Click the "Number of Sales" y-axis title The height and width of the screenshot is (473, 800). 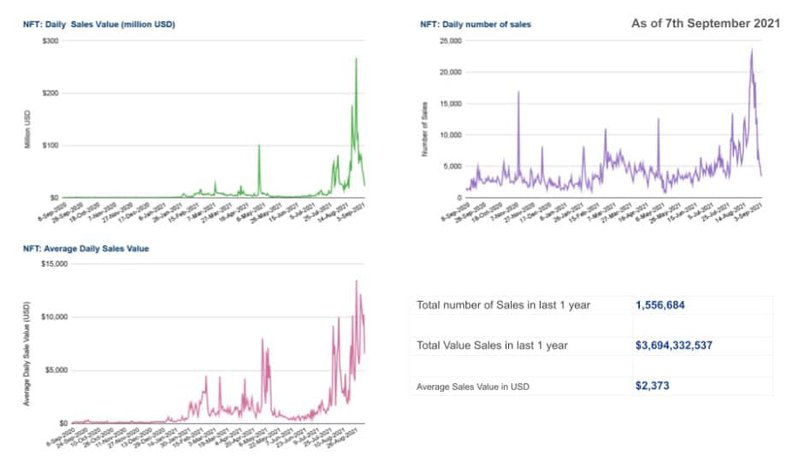coord(424,129)
